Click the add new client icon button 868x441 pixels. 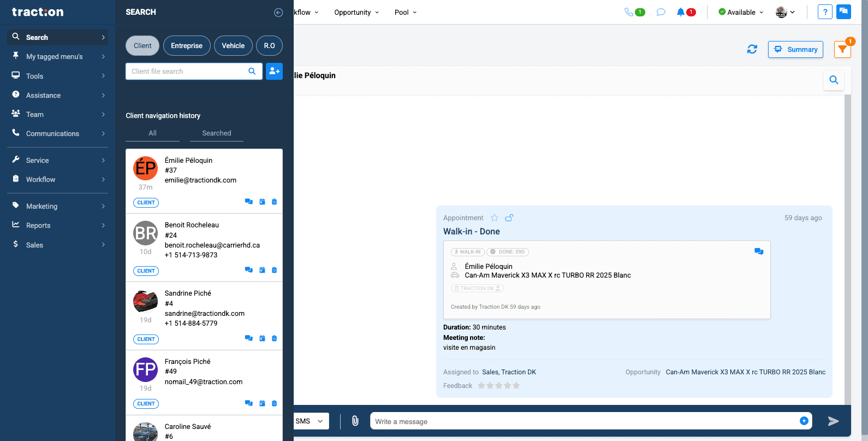click(274, 71)
